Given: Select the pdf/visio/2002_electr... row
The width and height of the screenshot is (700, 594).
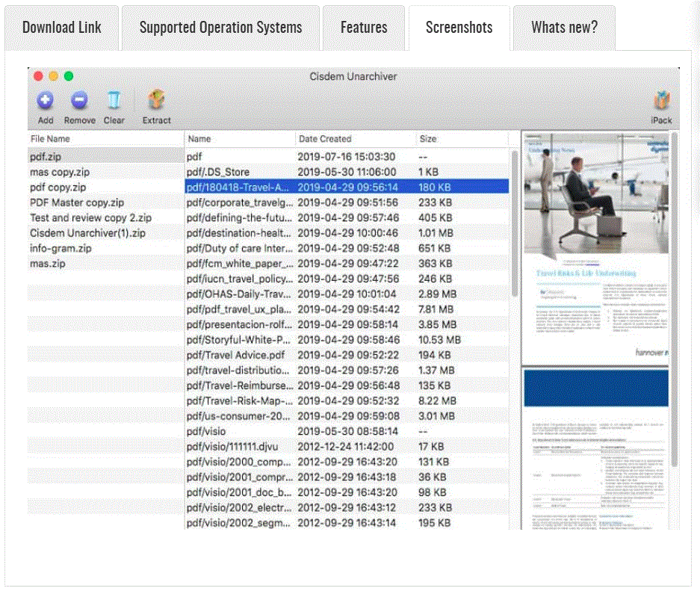Looking at the screenshot, I should click(x=347, y=507).
